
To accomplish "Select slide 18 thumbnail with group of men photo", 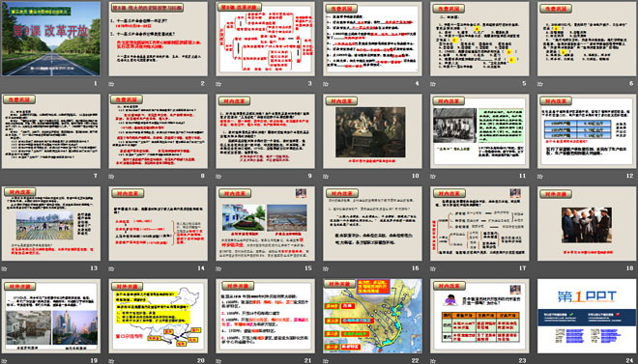I will [587, 223].
